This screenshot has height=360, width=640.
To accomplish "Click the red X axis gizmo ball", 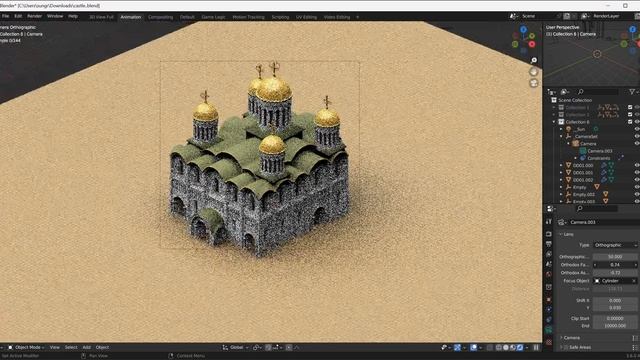I will [x=532, y=44].
